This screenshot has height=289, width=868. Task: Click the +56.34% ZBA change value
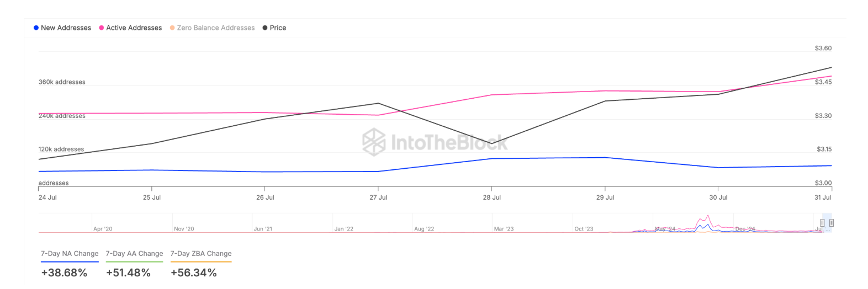194,272
